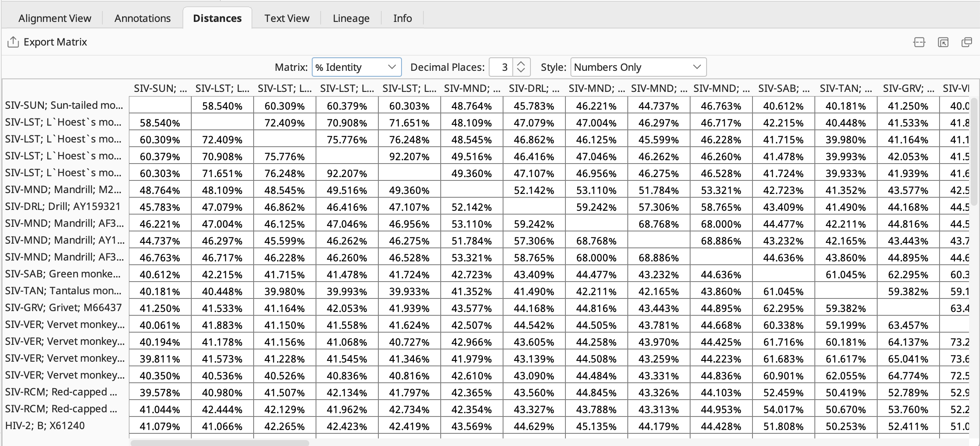Go to the Text View tab

pyautogui.click(x=287, y=18)
